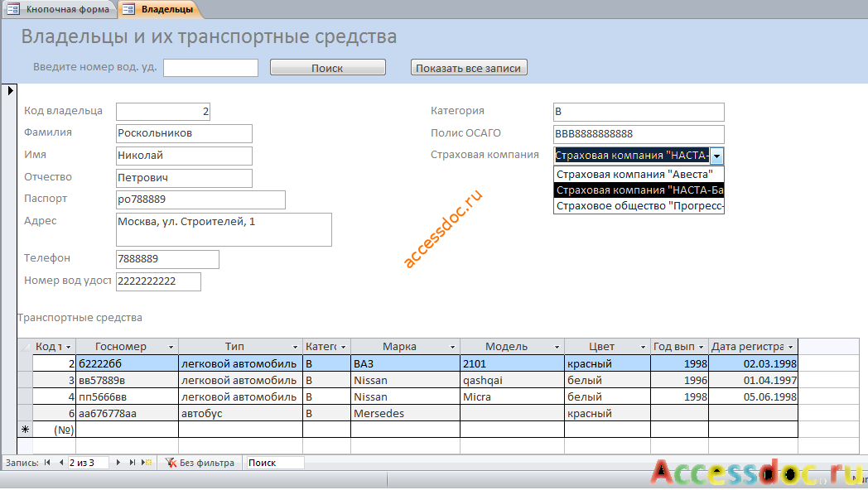Click year cell 1996
The width and height of the screenshot is (868, 490).
click(x=679, y=380)
